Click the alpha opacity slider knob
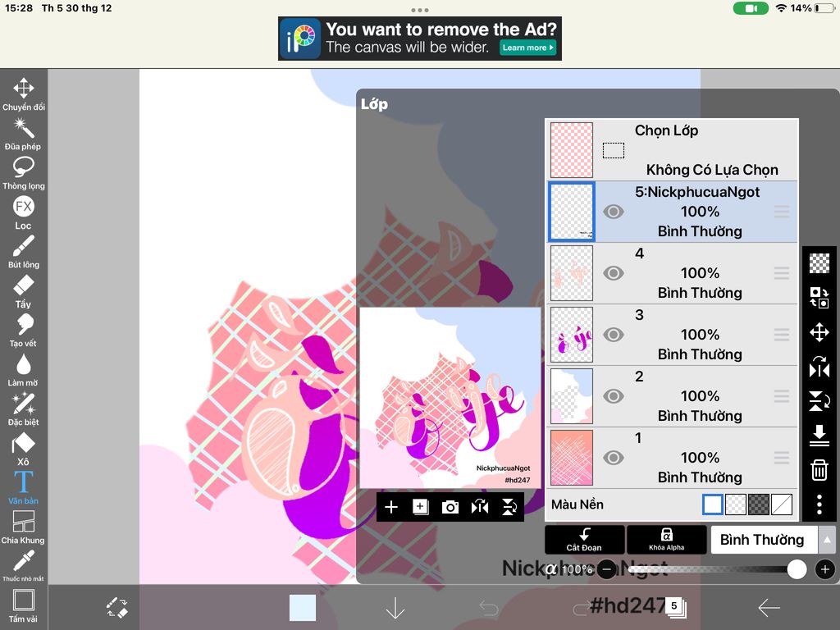Screen dimensions: 840x630 point(797,569)
